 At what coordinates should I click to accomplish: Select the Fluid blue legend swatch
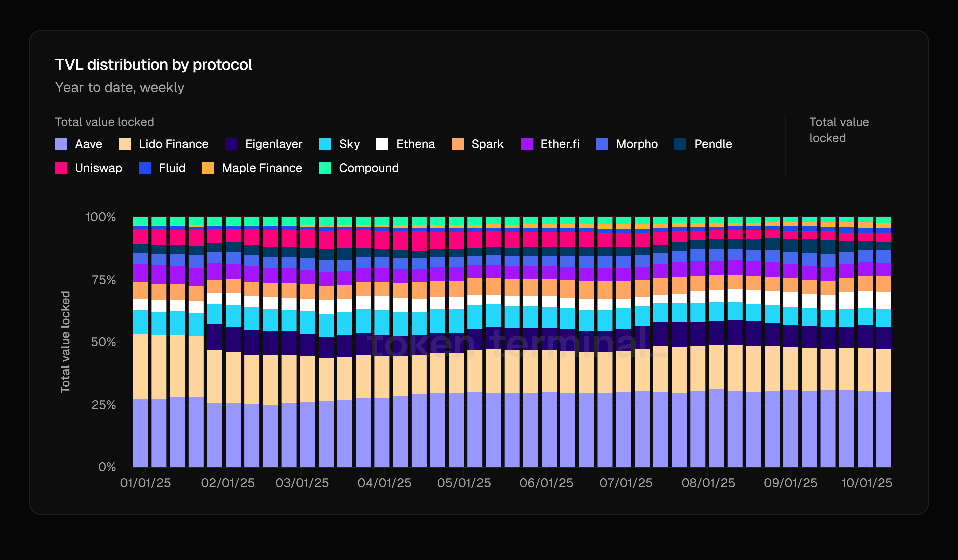tap(145, 168)
